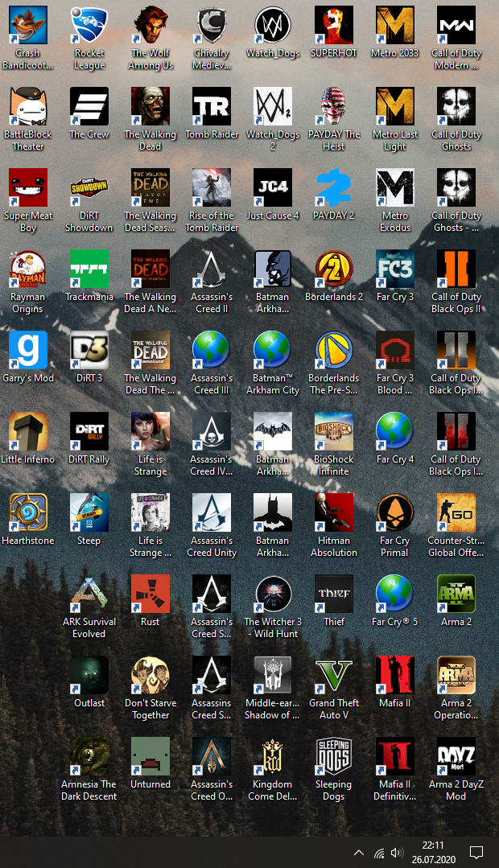The height and width of the screenshot is (868, 499).
Task: Select the Mafia II icon
Action: [395, 676]
